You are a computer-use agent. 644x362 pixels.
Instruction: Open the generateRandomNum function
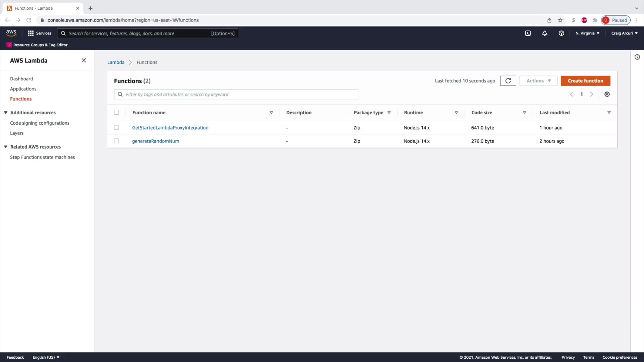pos(156,141)
